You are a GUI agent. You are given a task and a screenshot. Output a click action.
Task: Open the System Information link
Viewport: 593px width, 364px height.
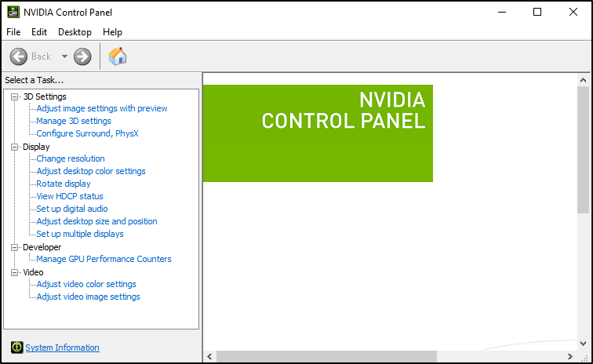click(x=63, y=348)
